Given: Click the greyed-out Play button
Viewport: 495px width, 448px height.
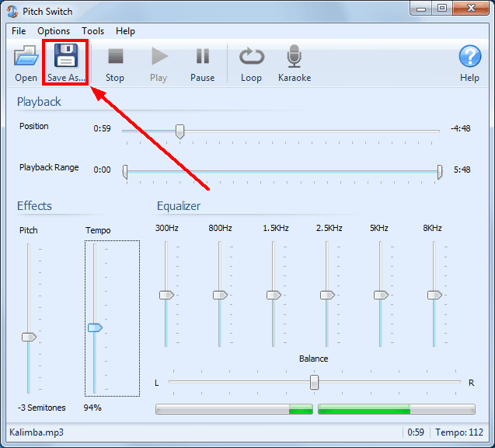Looking at the screenshot, I should click(159, 64).
